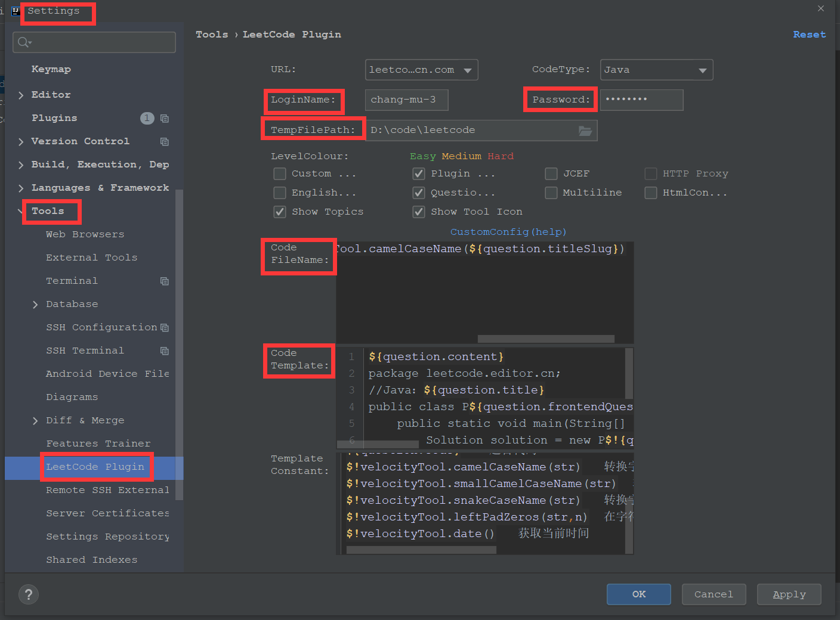Screen dimensions: 840x620
Task: Open folder browser for TempFilePath
Action: 585,130
